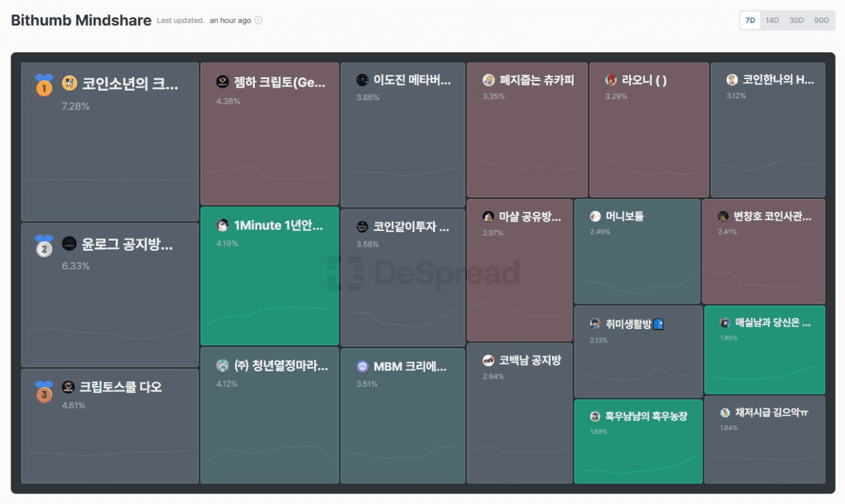Click the 라오니 ( ) avatar icon
The width and height of the screenshot is (845, 504).
click(611, 80)
